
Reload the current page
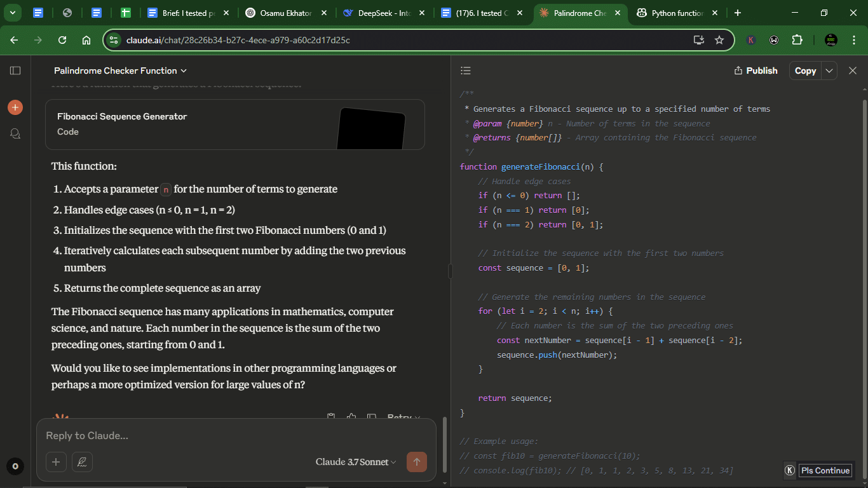62,39
